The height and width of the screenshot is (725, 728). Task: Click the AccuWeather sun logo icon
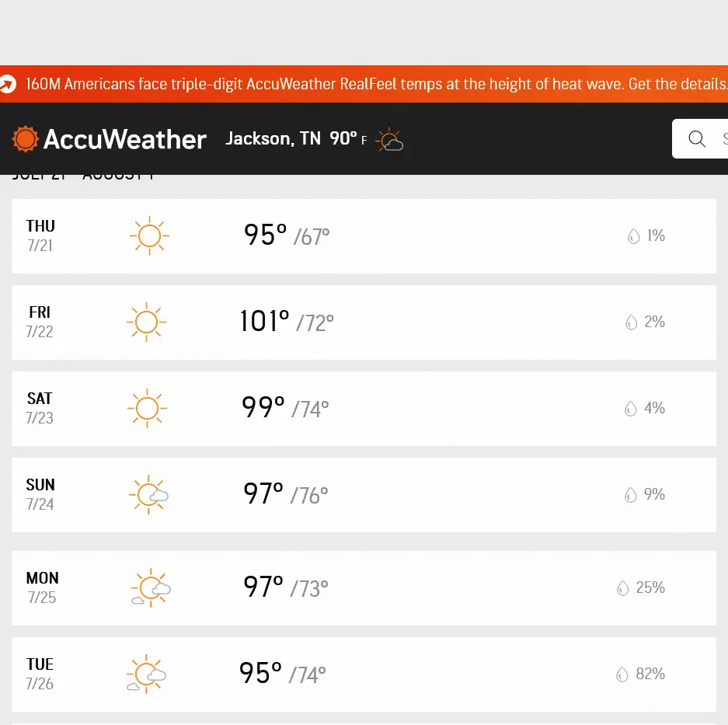(x=25, y=139)
